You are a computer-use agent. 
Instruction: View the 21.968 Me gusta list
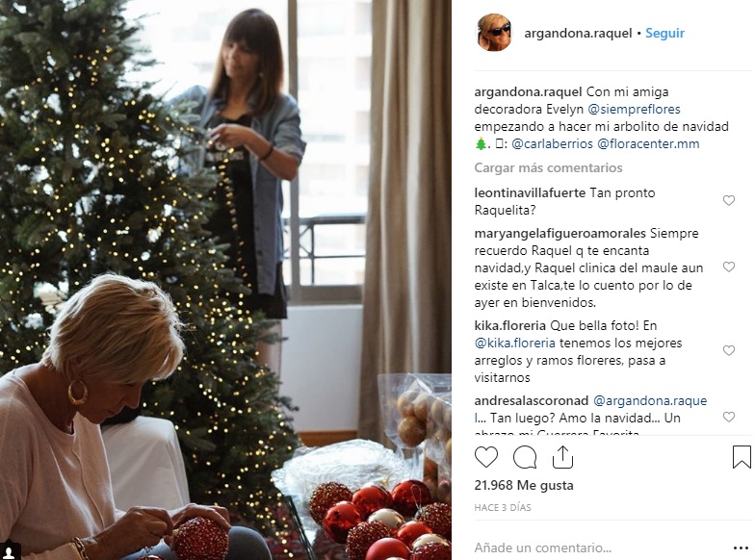pyautogui.click(x=524, y=485)
